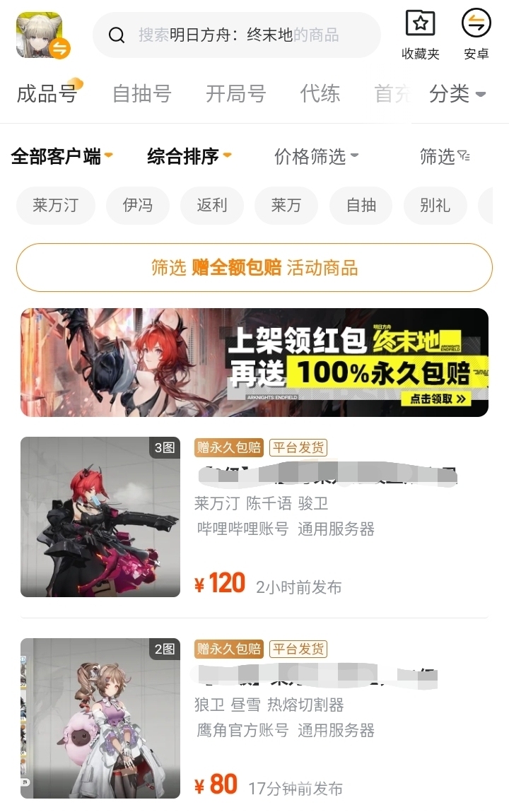Click 筛选赠全额包赔活动商品 button
Viewport: 509px width, 812px height.
[255, 268]
